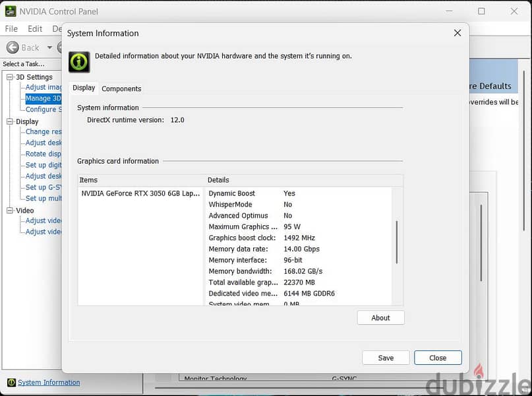Viewport: 532px width, 396px height.
Task: Select Change resolution tree item
Action: (x=44, y=132)
